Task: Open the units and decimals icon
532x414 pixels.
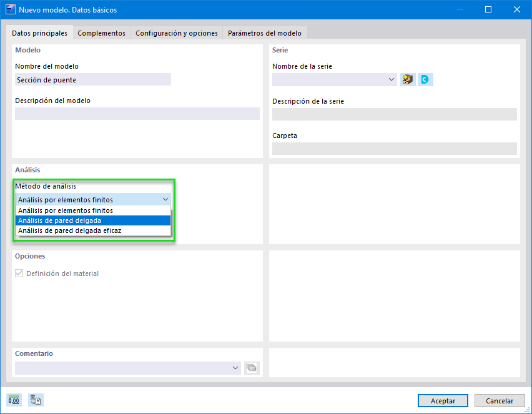Action: coord(14,400)
